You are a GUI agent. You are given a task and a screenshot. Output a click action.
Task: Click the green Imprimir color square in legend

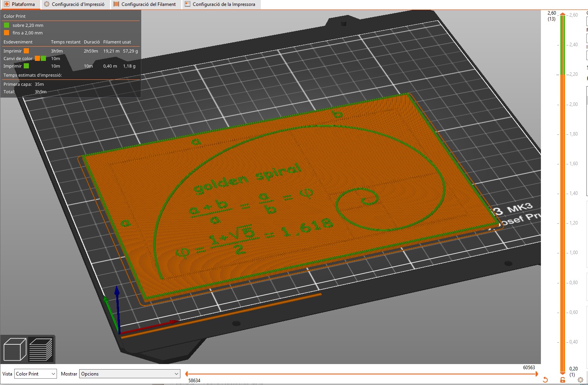click(26, 66)
